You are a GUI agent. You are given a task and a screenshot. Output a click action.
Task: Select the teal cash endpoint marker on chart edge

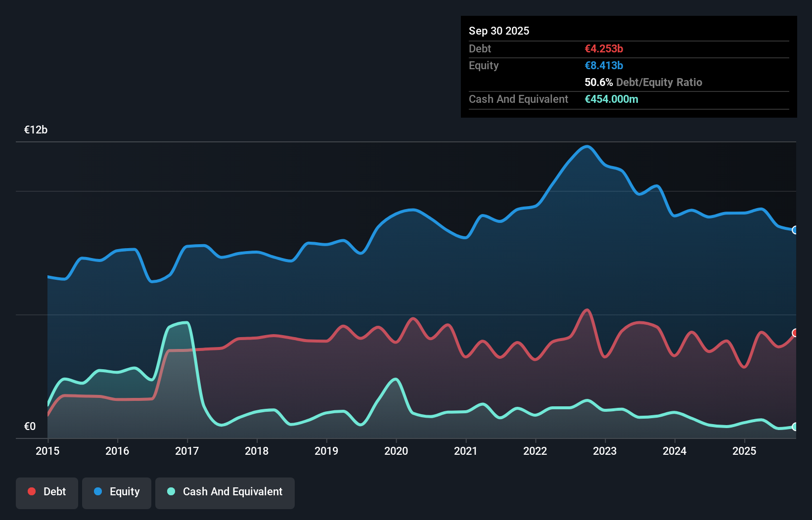[x=795, y=427]
